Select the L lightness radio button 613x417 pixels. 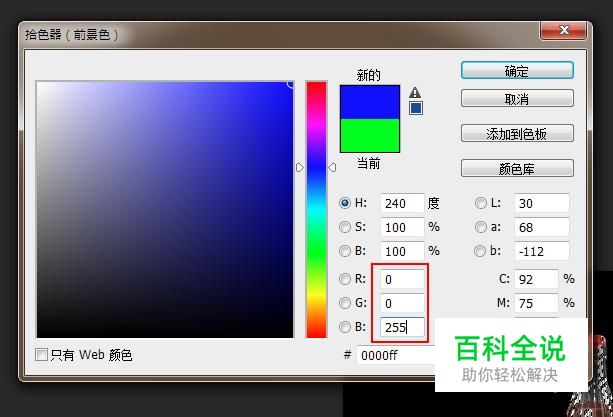click(x=480, y=203)
